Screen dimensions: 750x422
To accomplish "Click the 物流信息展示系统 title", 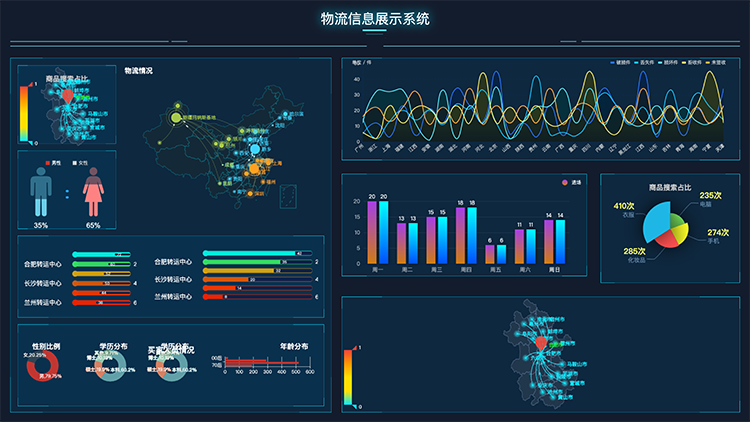I will pos(375,19).
